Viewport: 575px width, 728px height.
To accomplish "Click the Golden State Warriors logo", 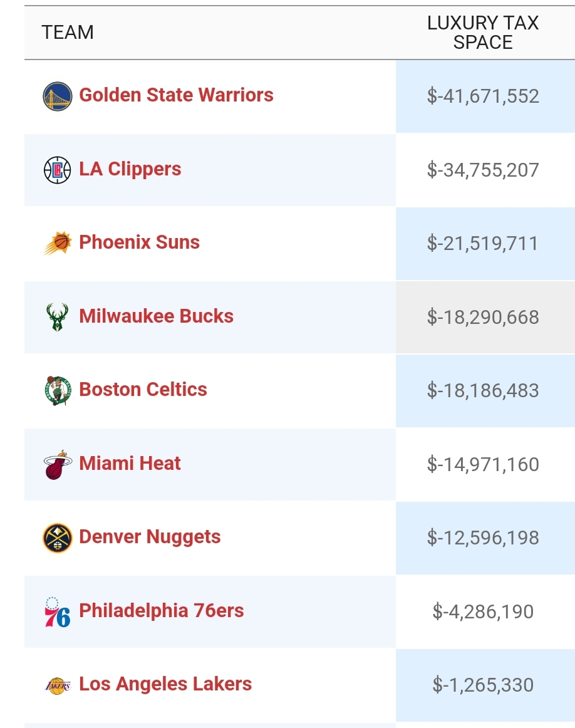I will [57, 96].
